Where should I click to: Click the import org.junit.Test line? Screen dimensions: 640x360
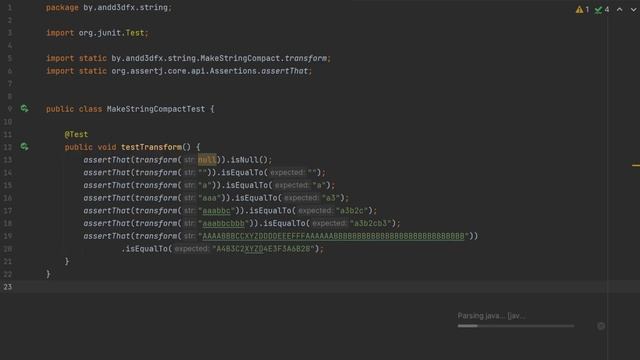point(97,33)
